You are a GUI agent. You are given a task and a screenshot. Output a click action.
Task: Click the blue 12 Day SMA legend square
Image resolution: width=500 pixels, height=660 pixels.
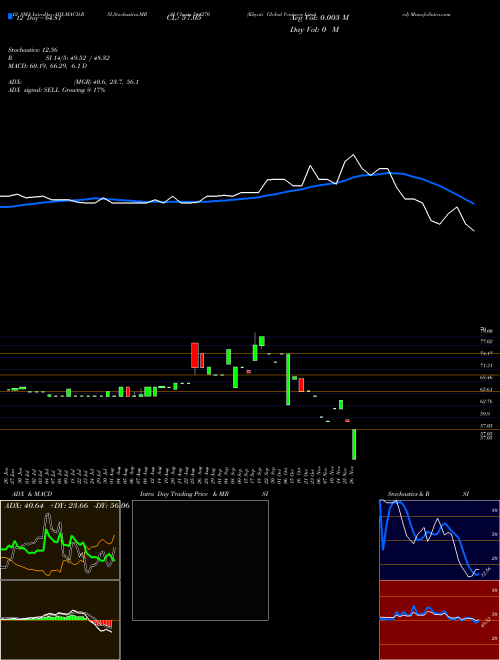[x=11, y=17]
